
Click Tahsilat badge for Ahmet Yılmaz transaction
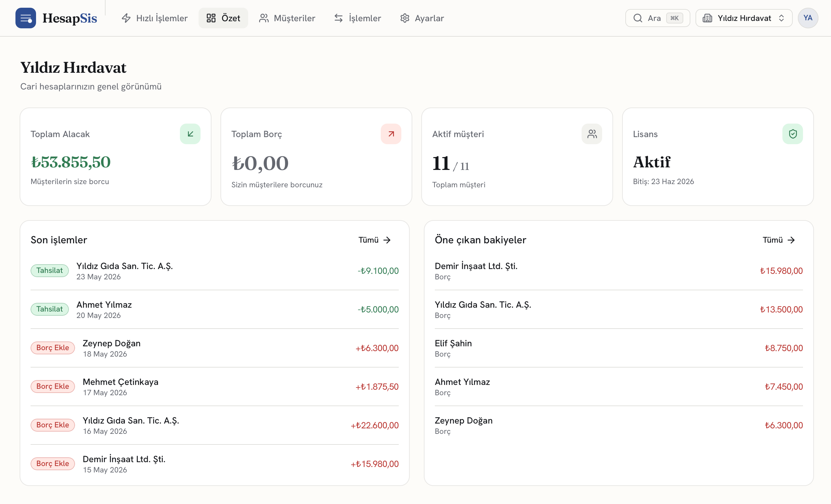pyautogui.click(x=50, y=309)
